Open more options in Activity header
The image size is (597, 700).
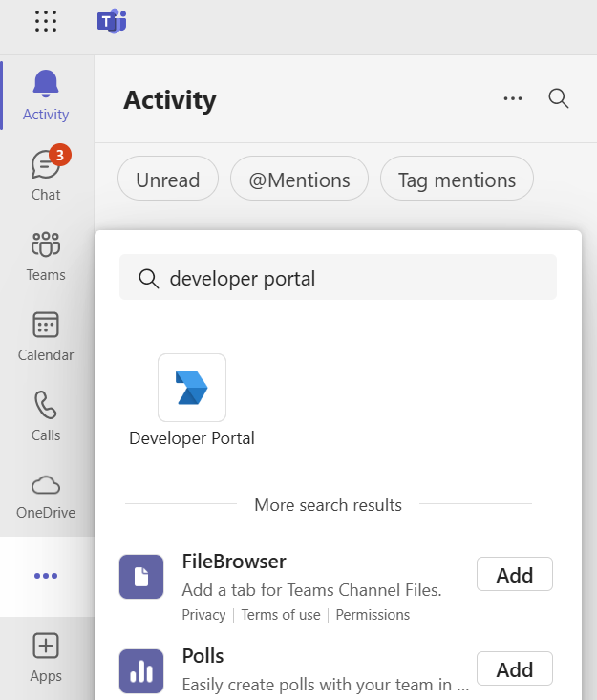[x=513, y=98]
